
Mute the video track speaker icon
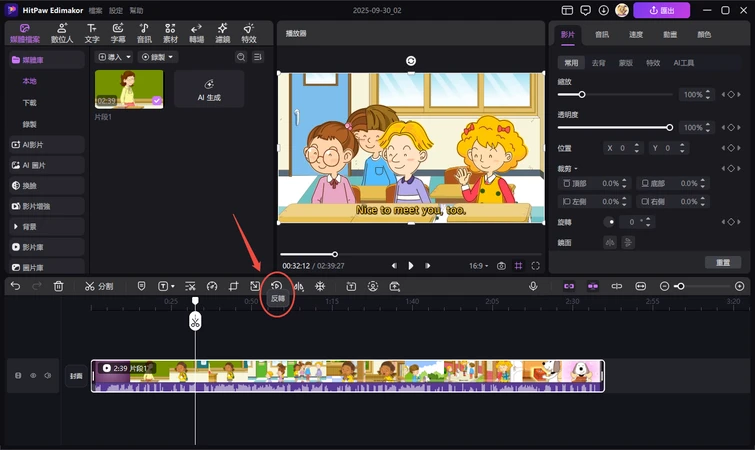(46, 376)
